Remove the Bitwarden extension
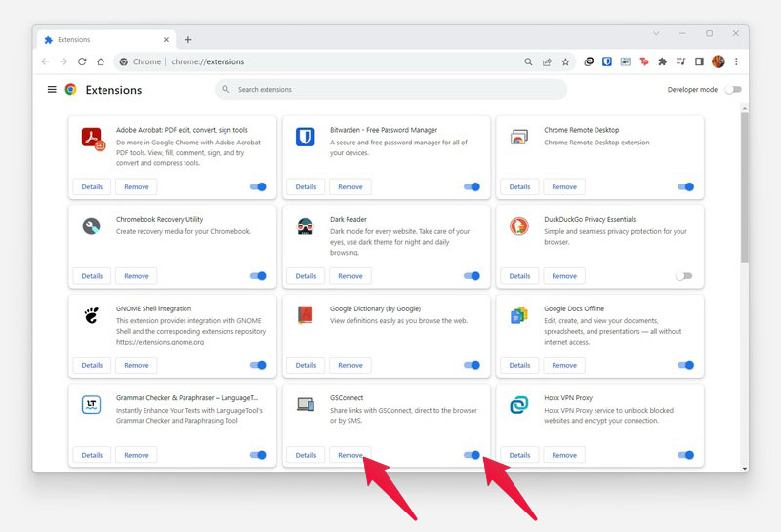This screenshot has width=781, height=532. click(350, 186)
